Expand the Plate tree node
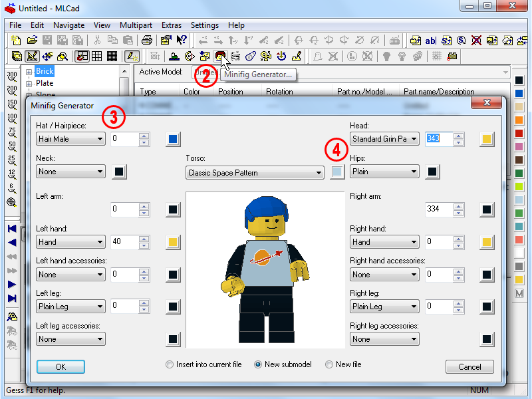 [x=29, y=84]
